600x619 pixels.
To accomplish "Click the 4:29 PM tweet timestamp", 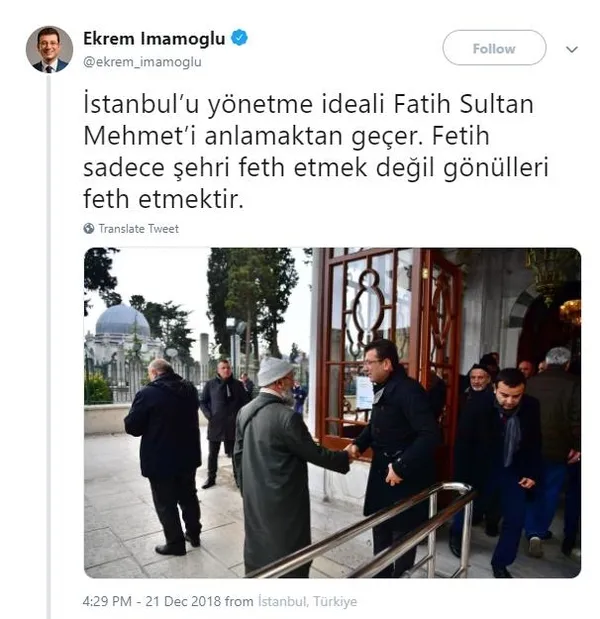I will tap(107, 601).
